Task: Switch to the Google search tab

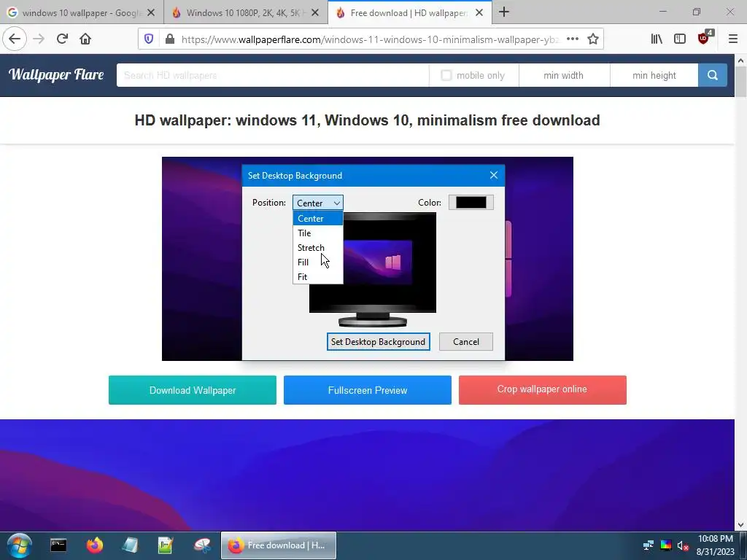Action: (x=82, y=12)
